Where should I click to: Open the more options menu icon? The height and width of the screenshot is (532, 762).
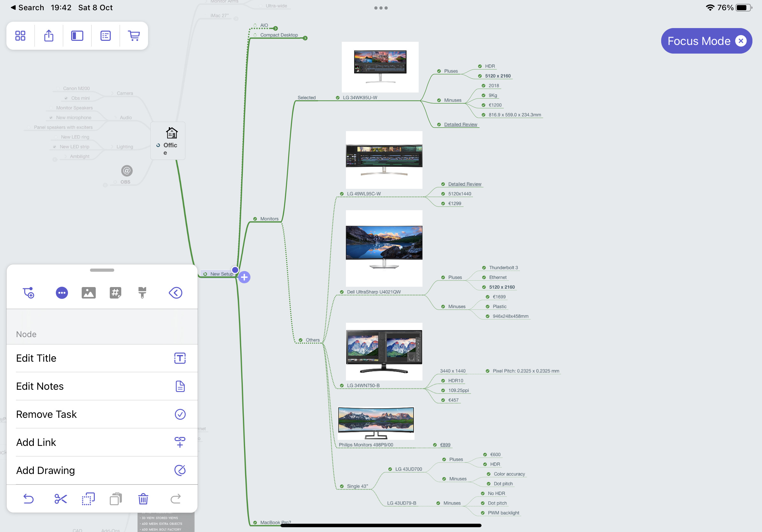click(x=62, y=292)
